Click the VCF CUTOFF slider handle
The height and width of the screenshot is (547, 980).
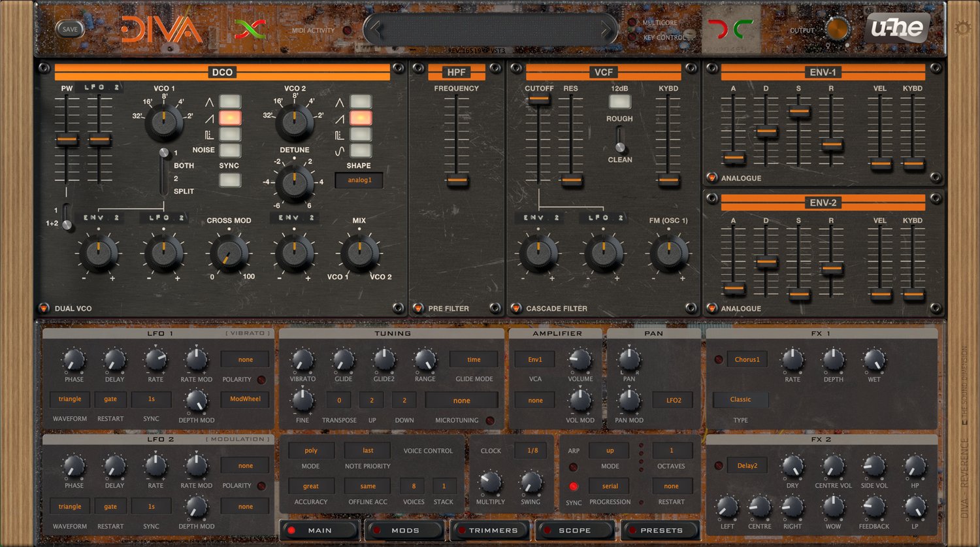[538, 99]
